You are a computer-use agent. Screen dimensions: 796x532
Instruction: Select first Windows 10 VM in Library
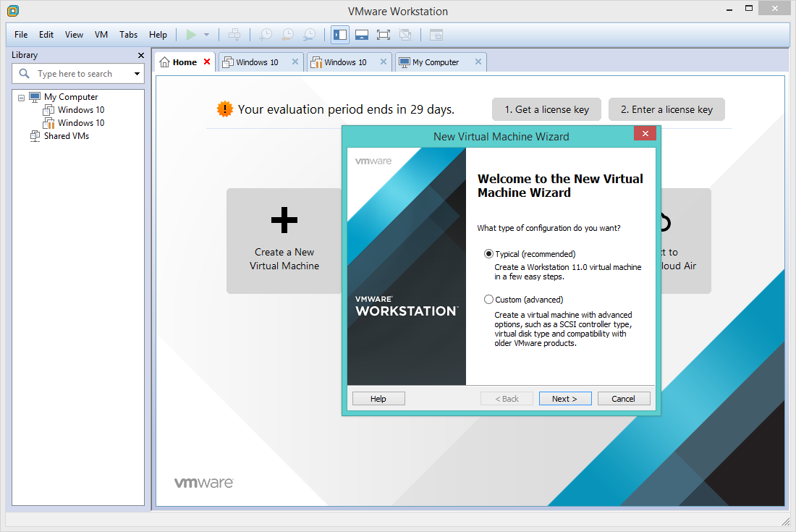pyautogui.click(x=81, y=109)
